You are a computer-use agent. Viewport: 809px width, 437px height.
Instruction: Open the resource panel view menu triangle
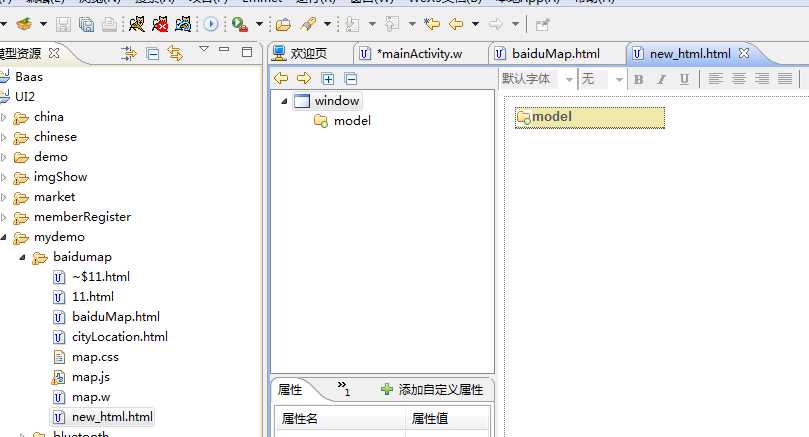tap(204, 49)
